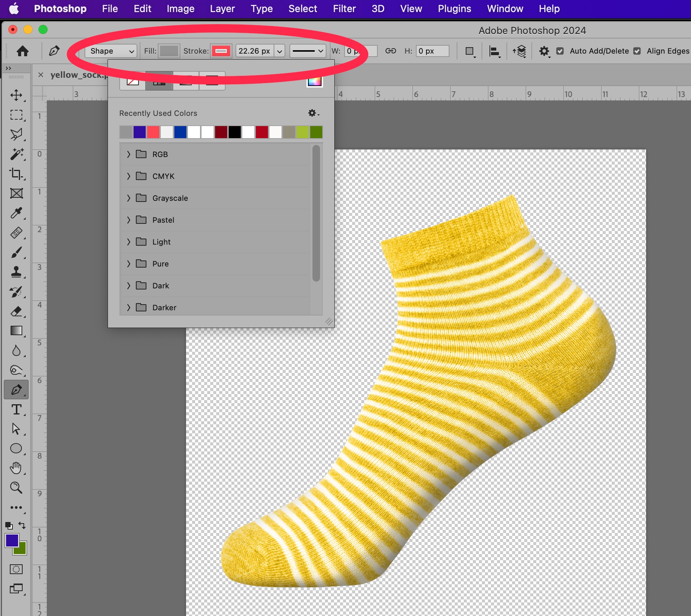Click the Stroke color swatch button
Screen dimensions: 691x616
(221, 51)
